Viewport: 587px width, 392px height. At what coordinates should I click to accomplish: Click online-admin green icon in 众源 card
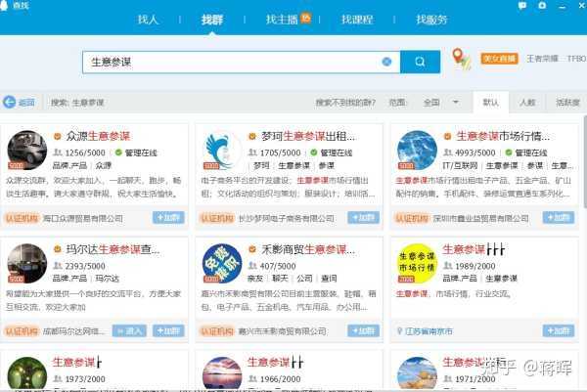coord(118,152)
